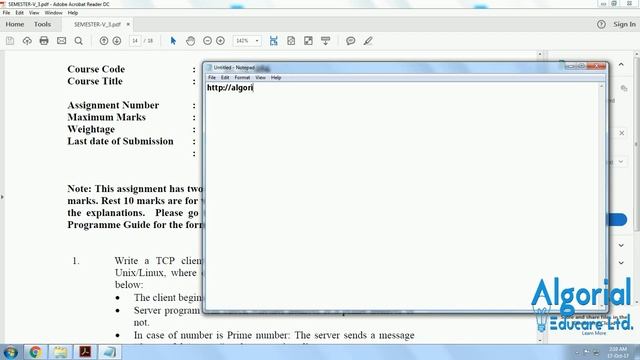Image resolution: width=640 pixels, height=360 pixels.
Task: Click the page number field showing 14
Action: tap(135, 41)
